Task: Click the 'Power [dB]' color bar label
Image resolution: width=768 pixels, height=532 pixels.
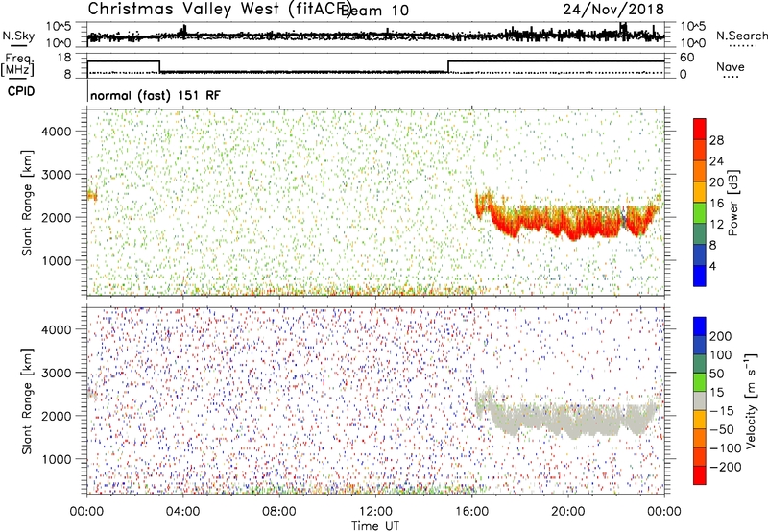Action: pos(732,203)
